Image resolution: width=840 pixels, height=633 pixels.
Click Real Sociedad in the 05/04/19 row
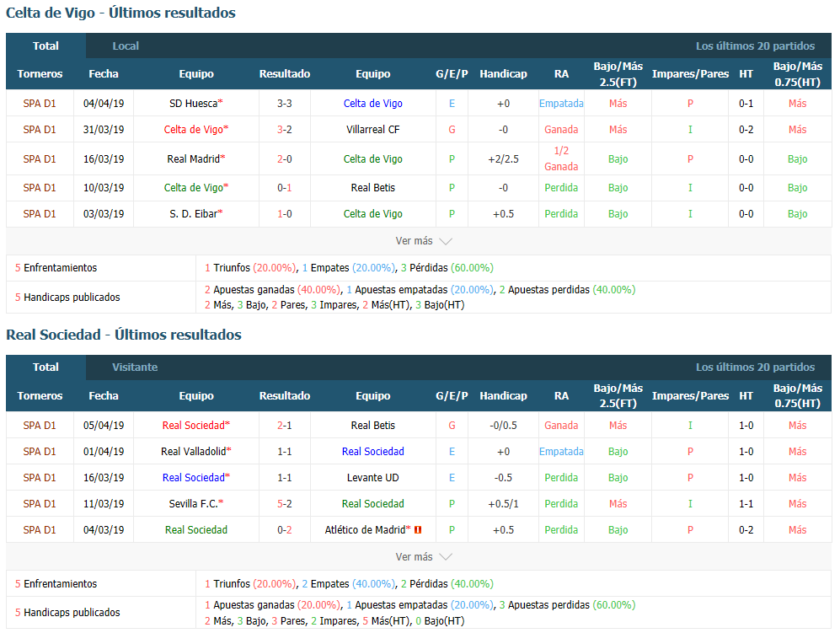tap(194, 426)
